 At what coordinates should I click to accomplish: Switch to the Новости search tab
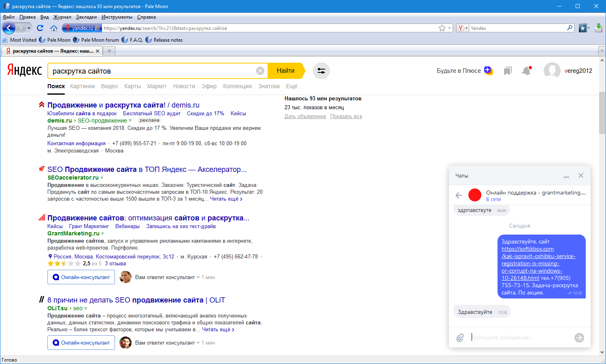click(184, 86)
